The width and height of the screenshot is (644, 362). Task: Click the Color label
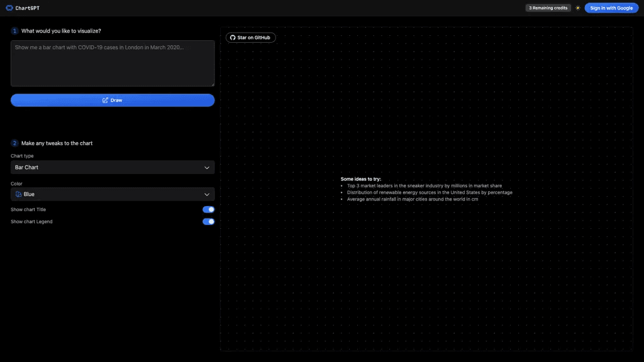coord(16,184)
